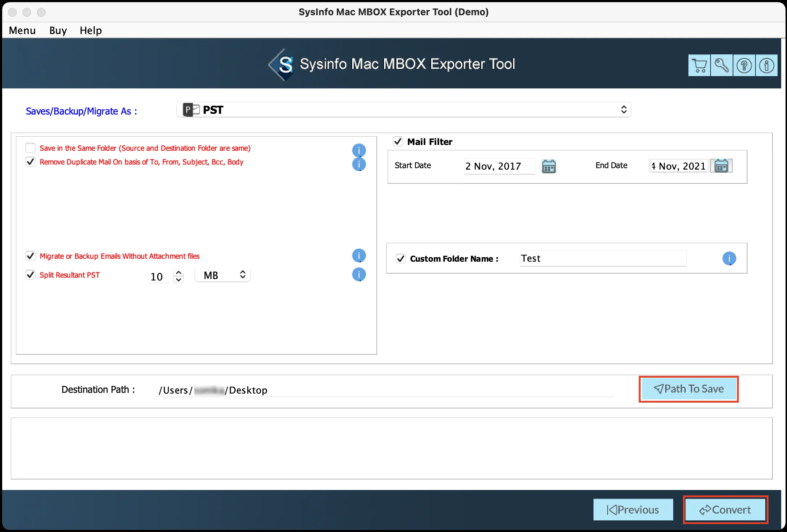Click the Path To Save button

[x=688, y=389]
